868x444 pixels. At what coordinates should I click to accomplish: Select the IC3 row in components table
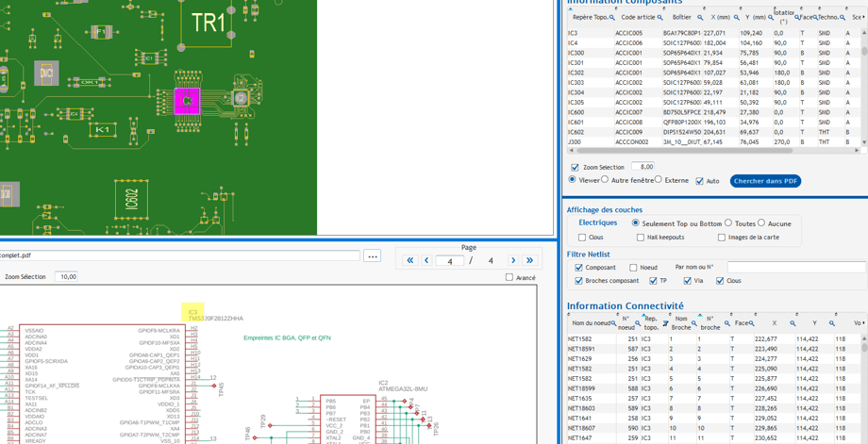[x=714, y=33]
